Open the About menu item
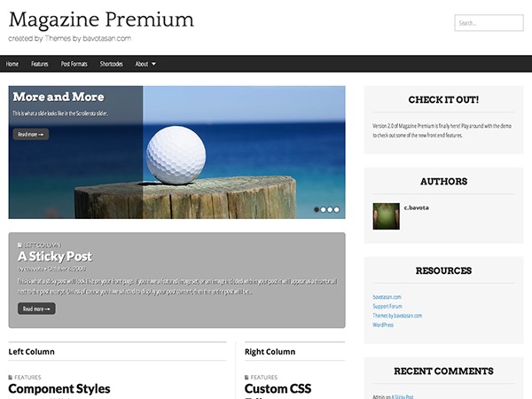 click(142, 64)
